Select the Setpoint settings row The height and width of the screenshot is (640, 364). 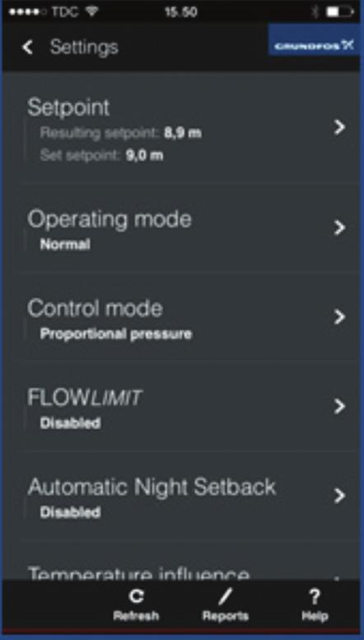click(182, 128)
